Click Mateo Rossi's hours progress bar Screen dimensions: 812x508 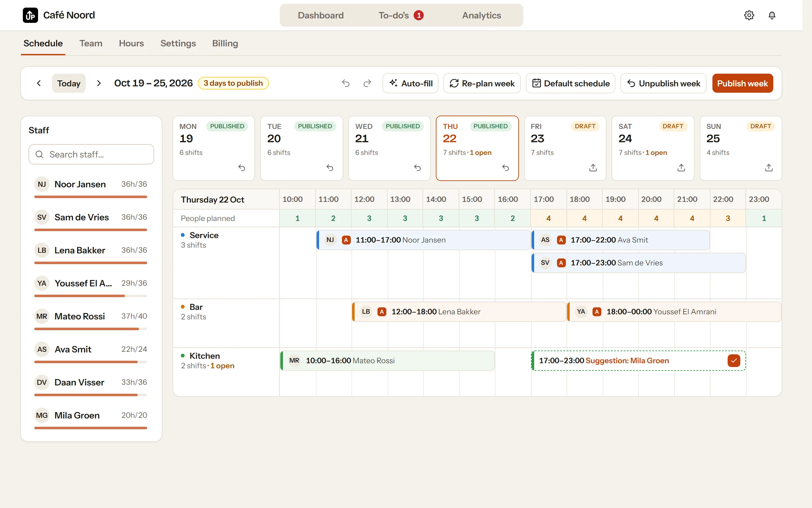pyautogui.click(x=91, y=329)
